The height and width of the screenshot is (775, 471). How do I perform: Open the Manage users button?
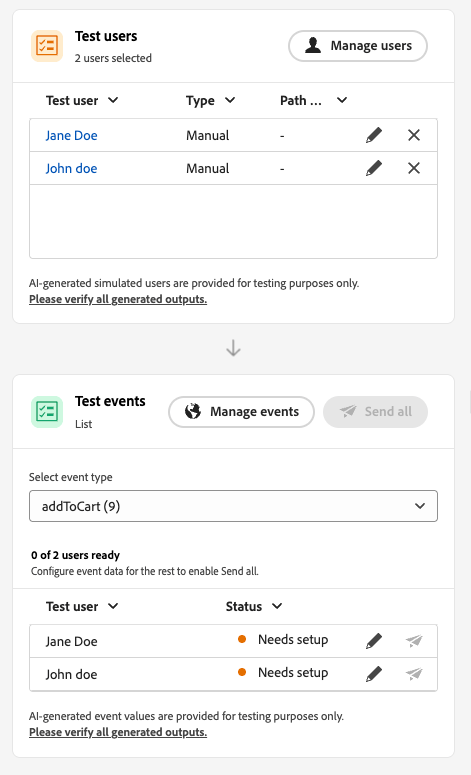pos(358,46)
